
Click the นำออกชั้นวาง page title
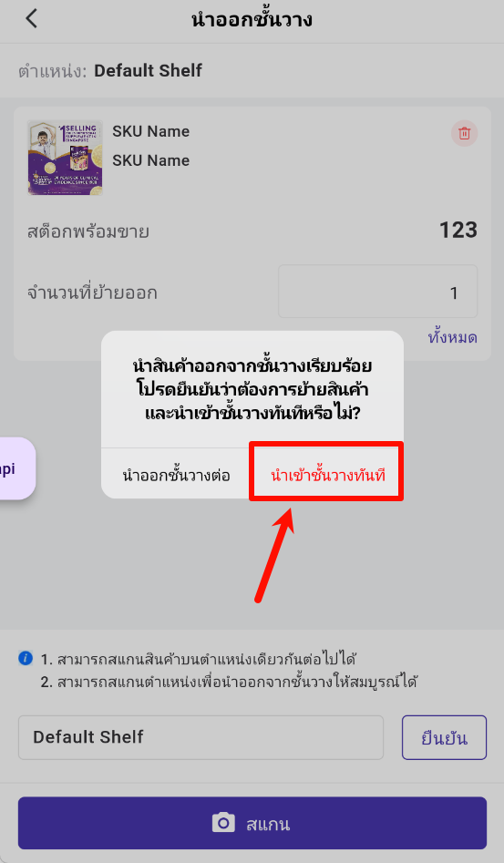pyautogui.click(x=252, y=20)
